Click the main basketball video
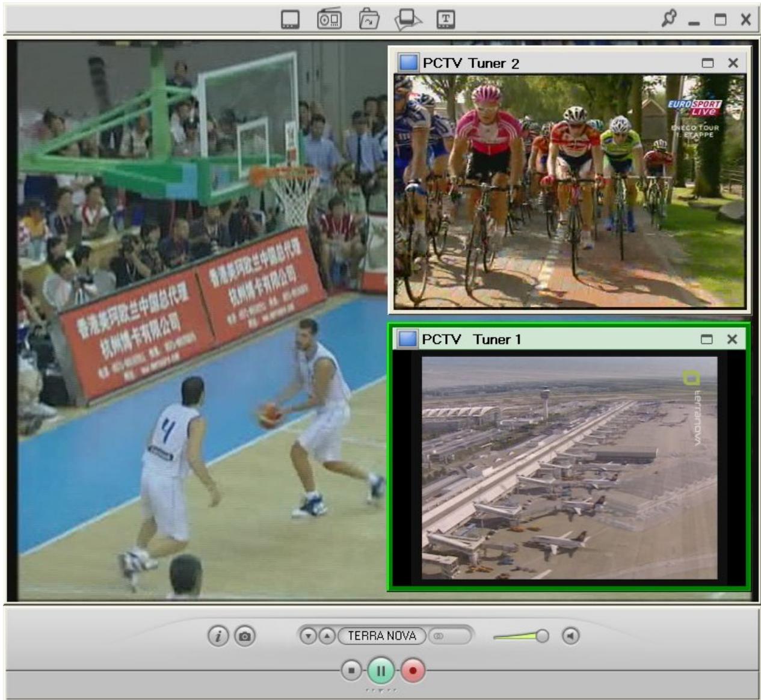The image size is (761, 700). click(202, 320)
